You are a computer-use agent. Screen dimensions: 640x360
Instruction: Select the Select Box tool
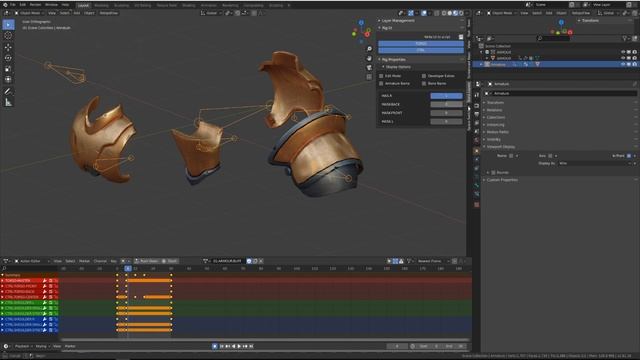click(8, 24)
